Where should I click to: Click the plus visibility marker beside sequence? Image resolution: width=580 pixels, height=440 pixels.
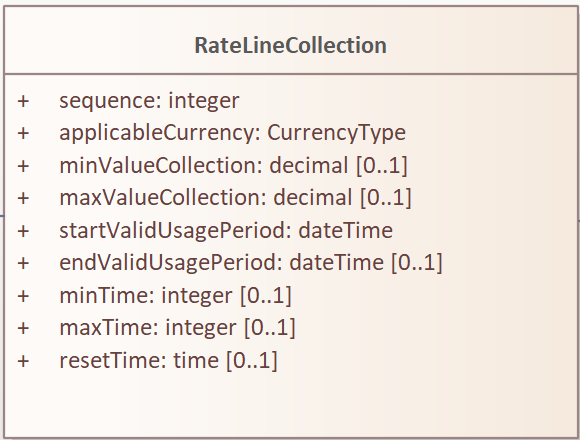[23, 101]
